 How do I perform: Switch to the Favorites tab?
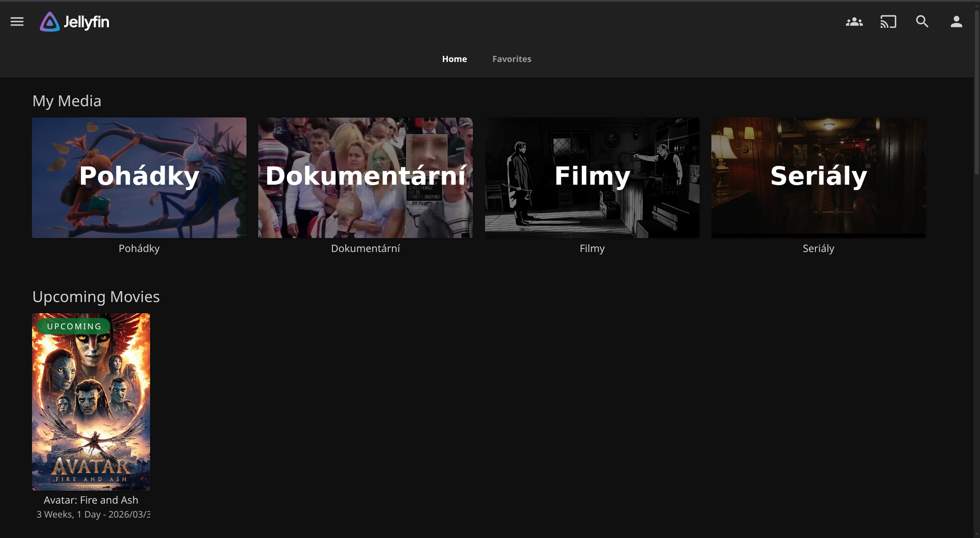512,59
